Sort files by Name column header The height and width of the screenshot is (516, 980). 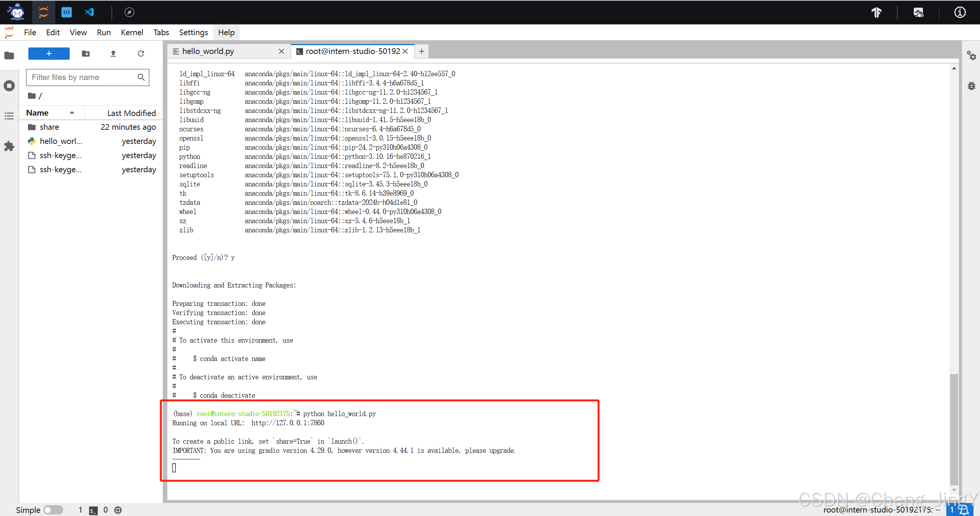coord(38,113)
